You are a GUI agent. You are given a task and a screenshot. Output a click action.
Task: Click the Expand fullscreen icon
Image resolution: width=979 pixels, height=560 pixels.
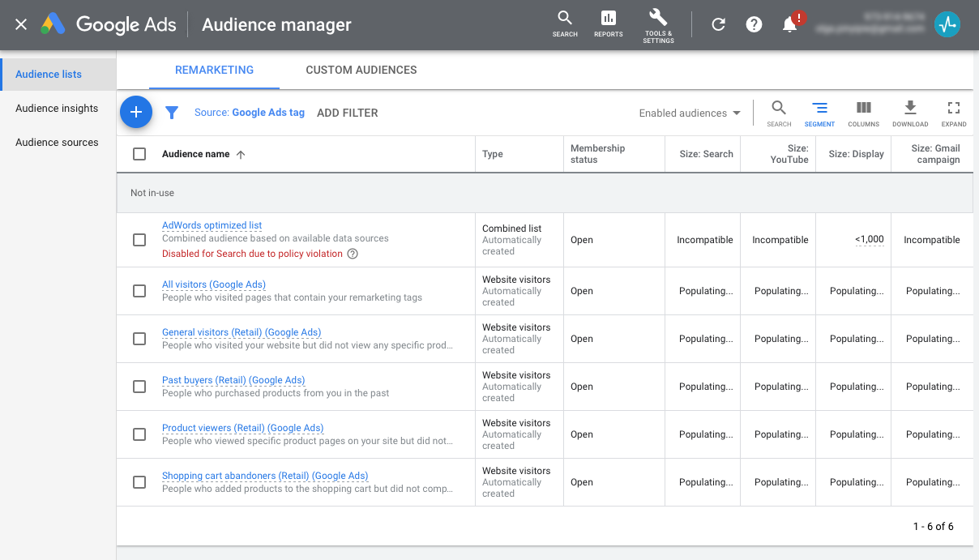(954, 113)
